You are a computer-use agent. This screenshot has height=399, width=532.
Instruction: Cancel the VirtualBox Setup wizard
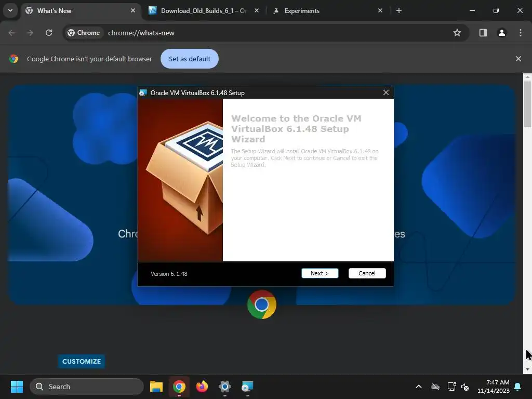[x=367, y=273]
